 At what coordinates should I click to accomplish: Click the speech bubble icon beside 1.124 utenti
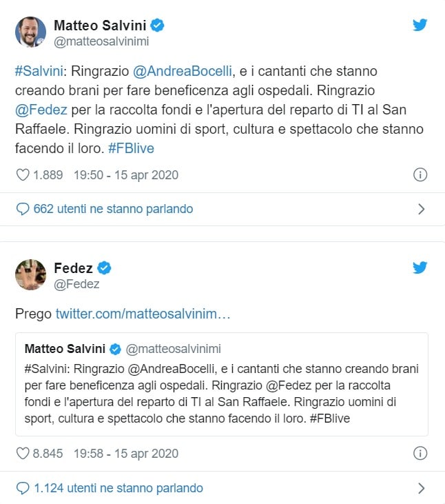click(x=23, y=488)
